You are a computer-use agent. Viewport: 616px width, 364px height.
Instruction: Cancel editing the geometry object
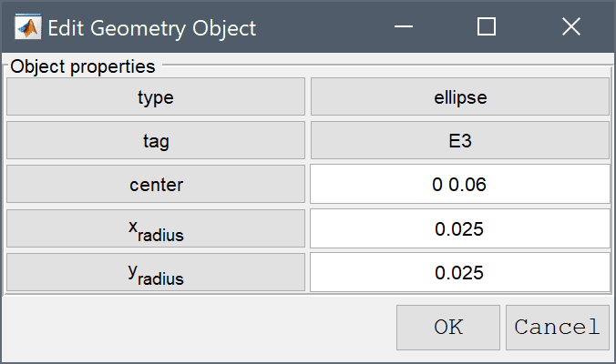(557, 327)
